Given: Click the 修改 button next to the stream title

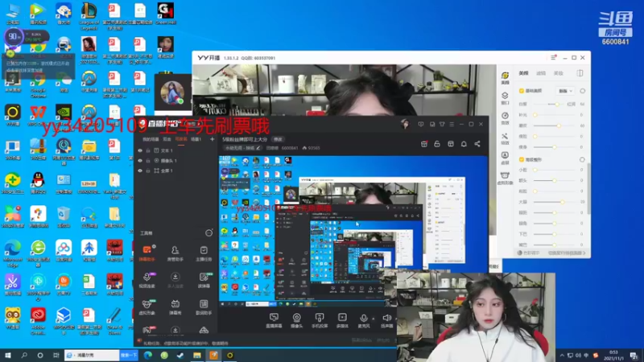Looking at the screenshot, I should tap(278, 139).
